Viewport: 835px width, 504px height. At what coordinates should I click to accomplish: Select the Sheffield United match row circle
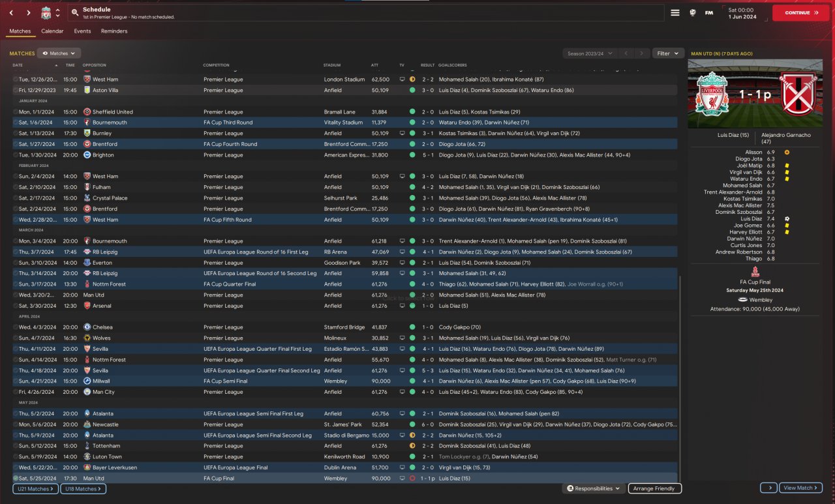click(x=16, y=112)
